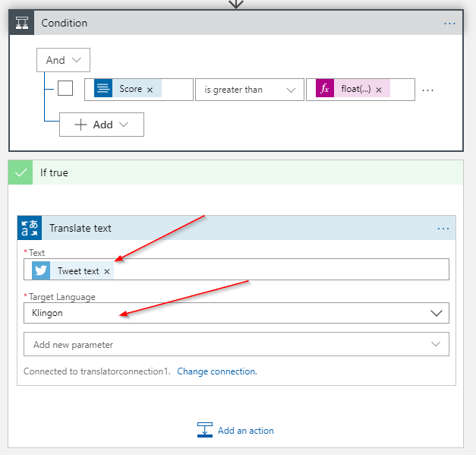Click the Twitter icon on Tweet text token

click(41, 270)
